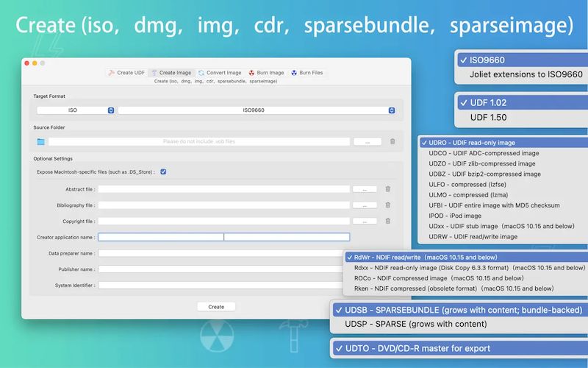Open the Create UDF tab

point(126,73)
